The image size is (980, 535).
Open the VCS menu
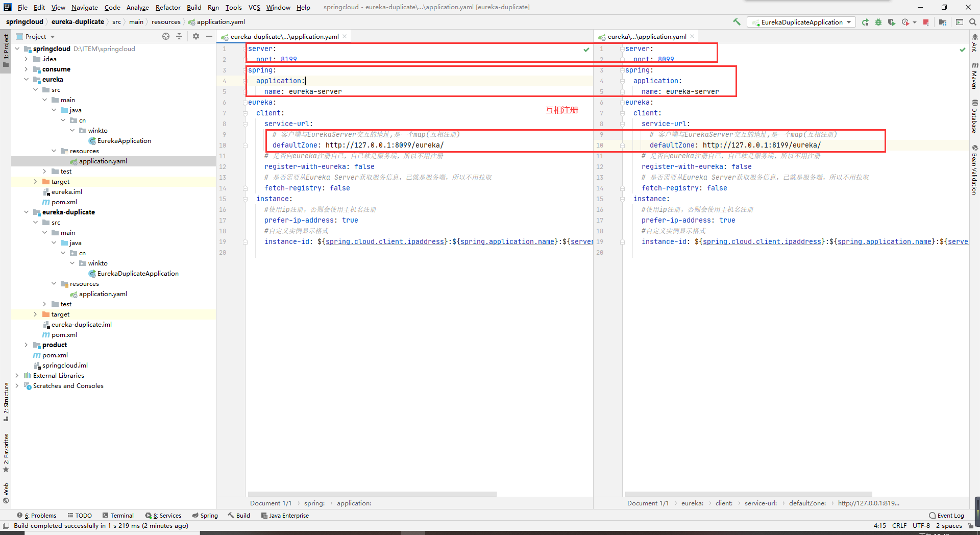(x=254, y=7)
